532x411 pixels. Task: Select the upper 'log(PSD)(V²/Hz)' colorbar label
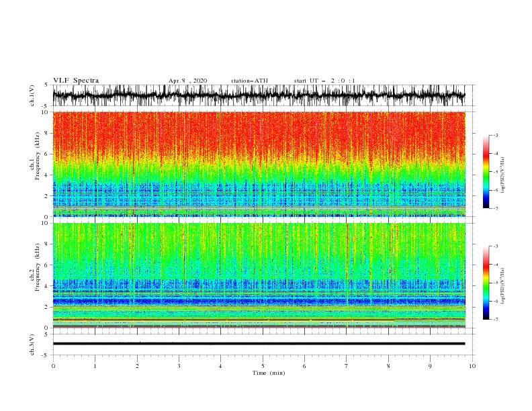pos(502,175)
